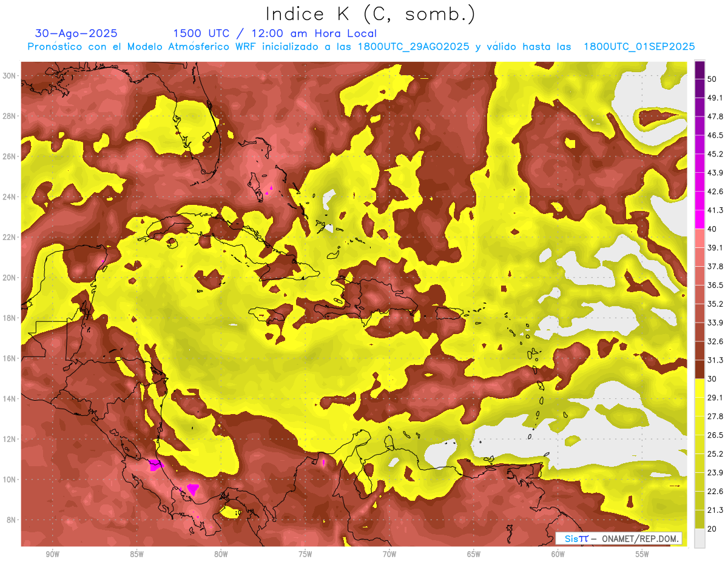Select the "41.3" color scale value
This screenshot has width=728, height=562.
(715, 210)
